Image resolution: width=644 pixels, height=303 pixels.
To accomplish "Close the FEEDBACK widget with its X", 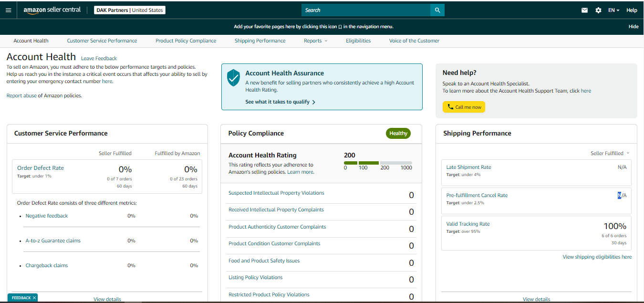I will point(35,298).
